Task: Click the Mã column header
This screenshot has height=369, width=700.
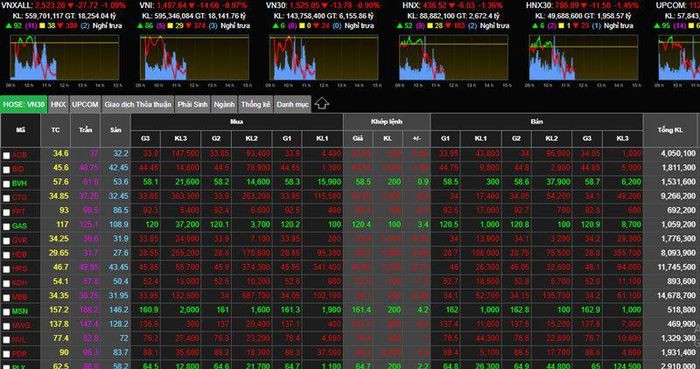Action: coord(21,130)
